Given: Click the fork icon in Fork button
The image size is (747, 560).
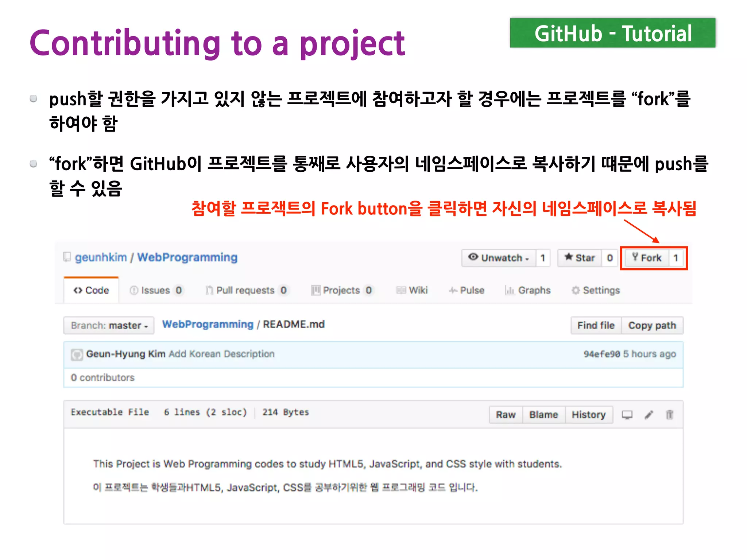Looking at the screenshot, I should coord(635,257).
